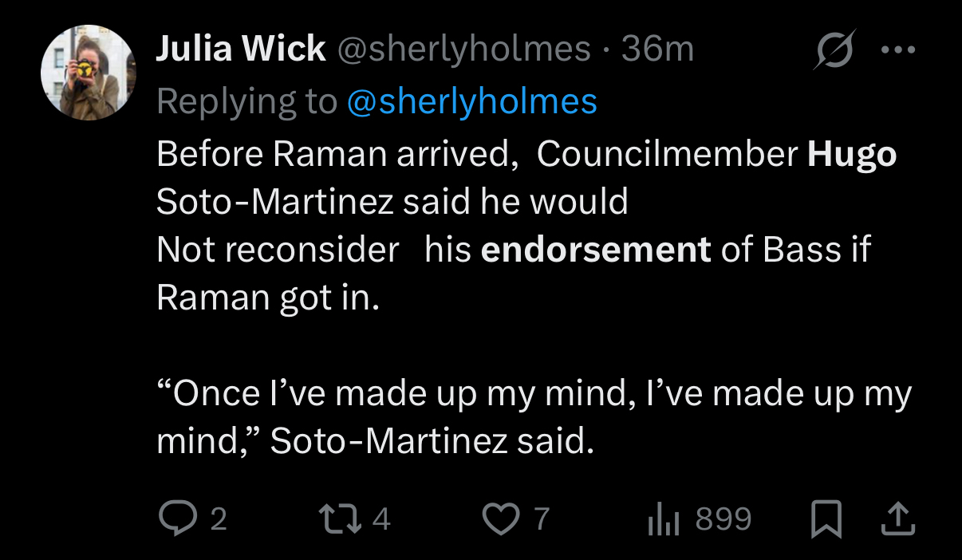This screenshot has width=962, height=560.
Task: Follow the blue @sherlyholmes reply mention
Action: [x=471, y=101]
